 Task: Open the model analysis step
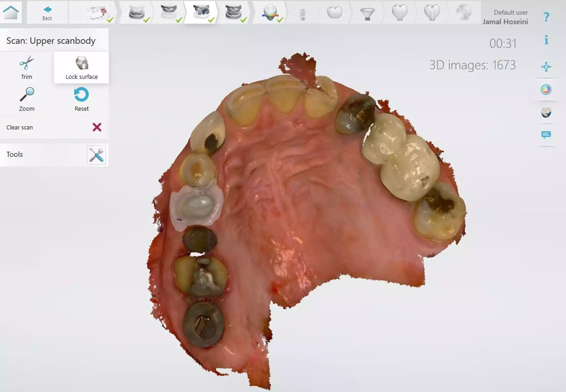[x=270, y=13]
